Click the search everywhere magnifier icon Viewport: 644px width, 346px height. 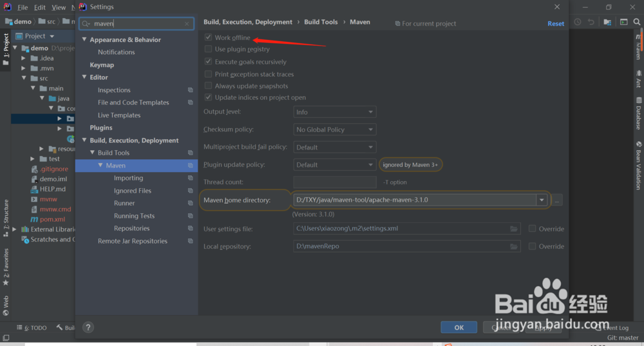tap(637, 22)
